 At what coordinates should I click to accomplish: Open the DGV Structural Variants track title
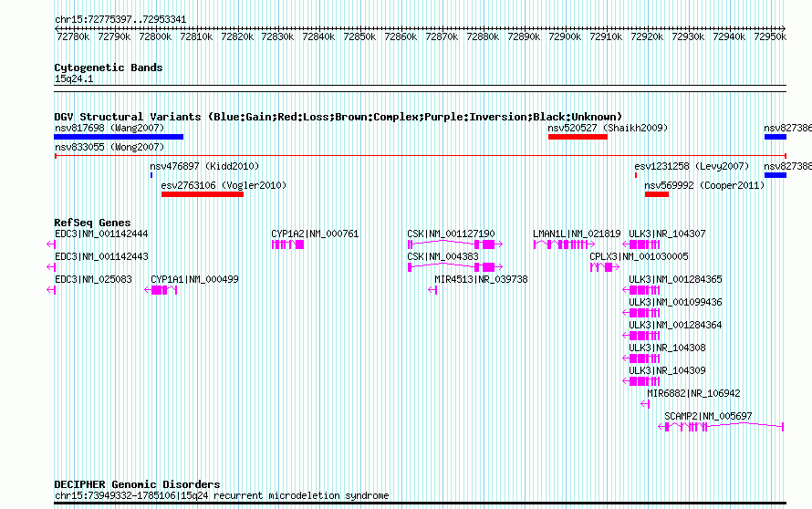point(338,117)
